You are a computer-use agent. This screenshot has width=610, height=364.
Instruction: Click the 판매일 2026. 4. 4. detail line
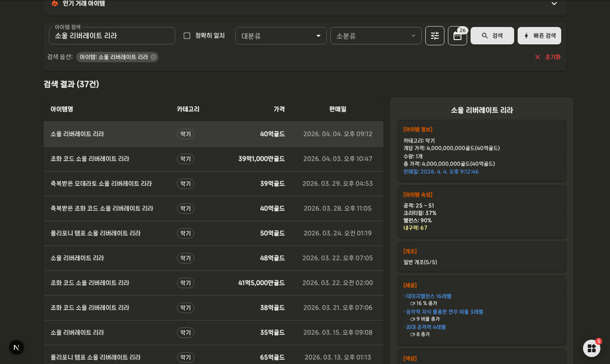point(441,172)
